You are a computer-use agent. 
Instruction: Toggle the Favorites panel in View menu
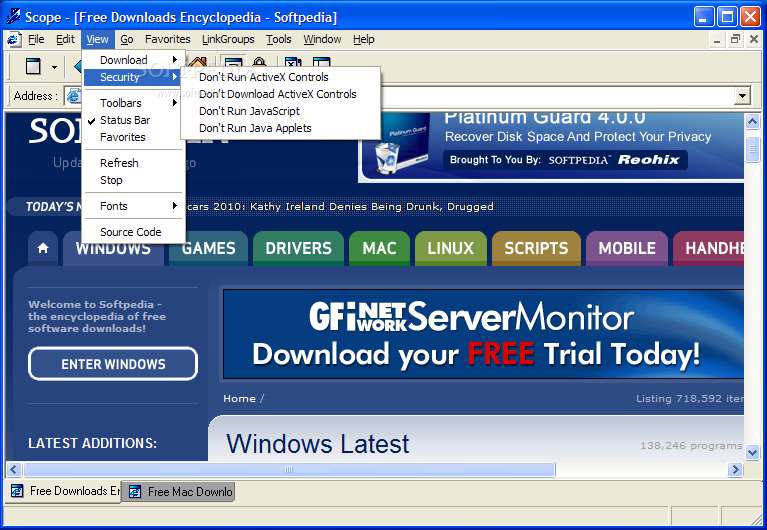click(133, 137)
